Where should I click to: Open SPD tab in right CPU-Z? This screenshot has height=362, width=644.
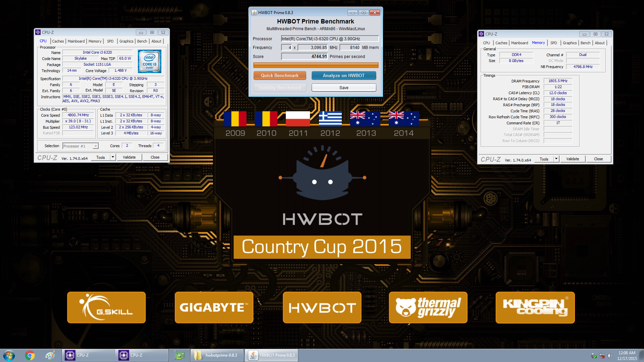(x=554, y=43)
